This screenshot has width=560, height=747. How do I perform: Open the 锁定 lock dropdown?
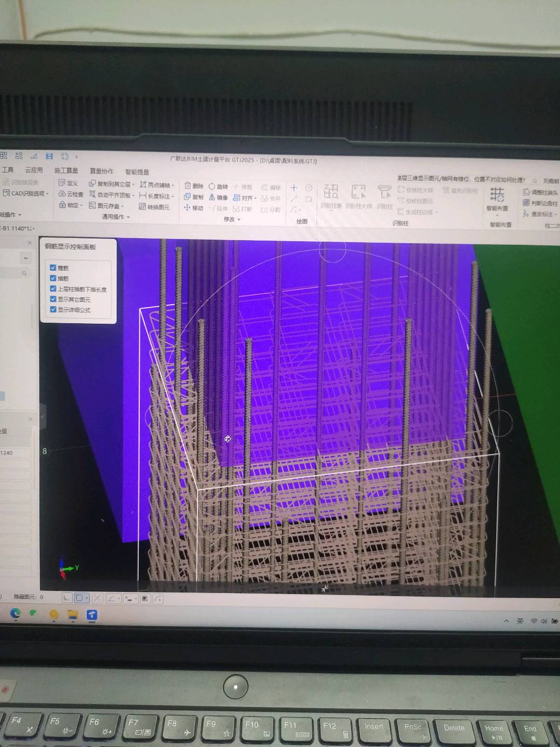pos(71,205)
